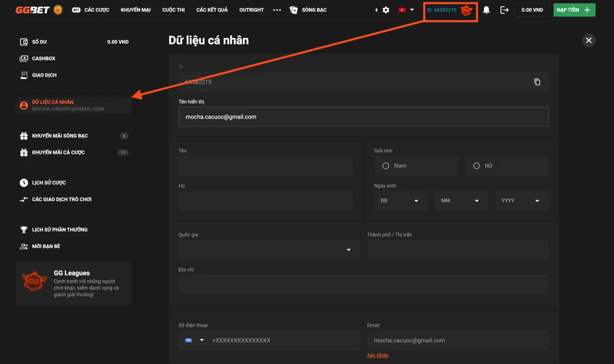Expand the Quốc gia country dropdown

tap(269, 250)
